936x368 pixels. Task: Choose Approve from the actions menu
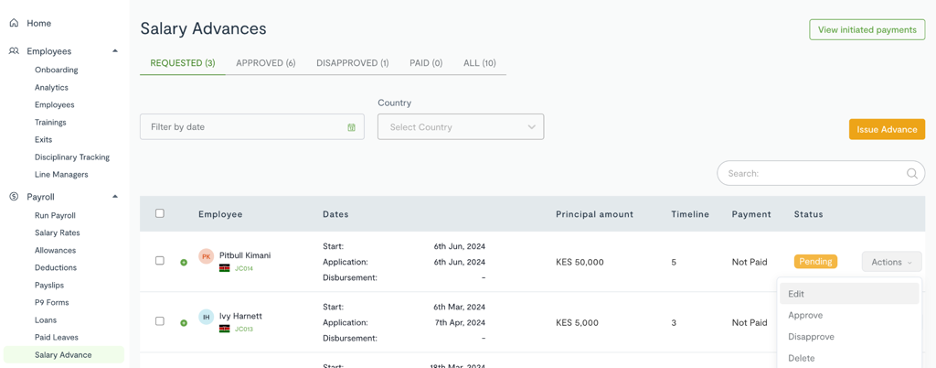[805, 315]
